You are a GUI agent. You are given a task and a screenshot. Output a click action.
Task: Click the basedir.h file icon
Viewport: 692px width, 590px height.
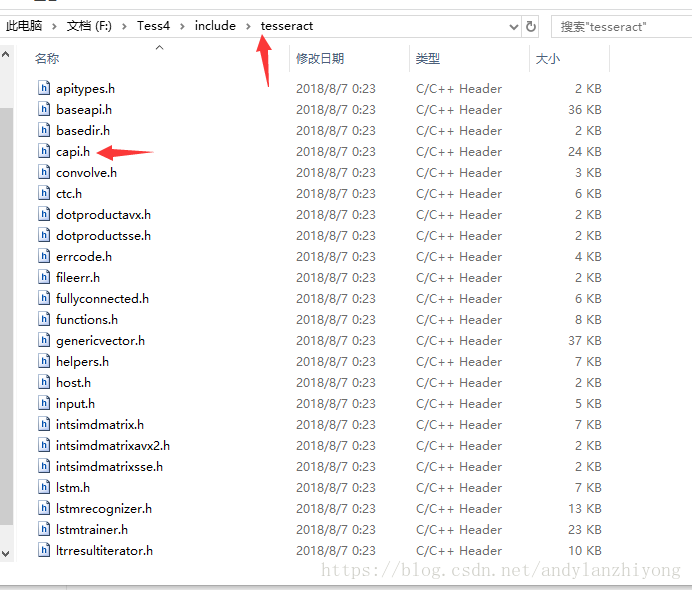coord(44,130)
